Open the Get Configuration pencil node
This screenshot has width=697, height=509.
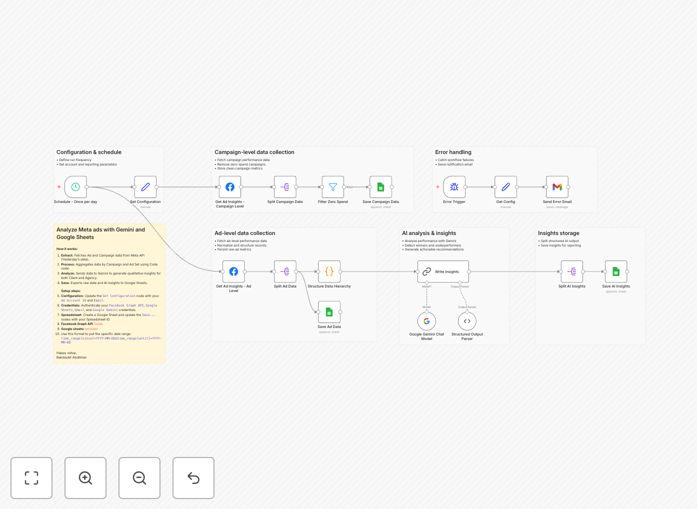tap(145, 187)
